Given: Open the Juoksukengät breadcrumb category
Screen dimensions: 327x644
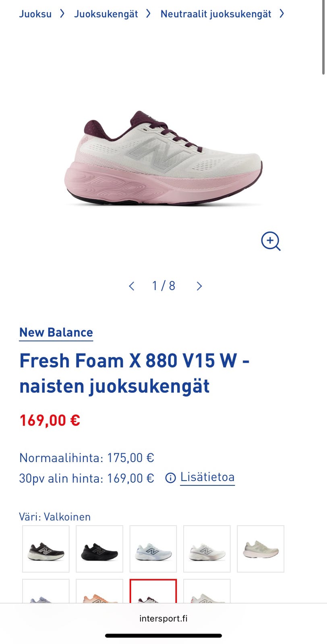Looking at the screenshot, I should pos(106,14).
